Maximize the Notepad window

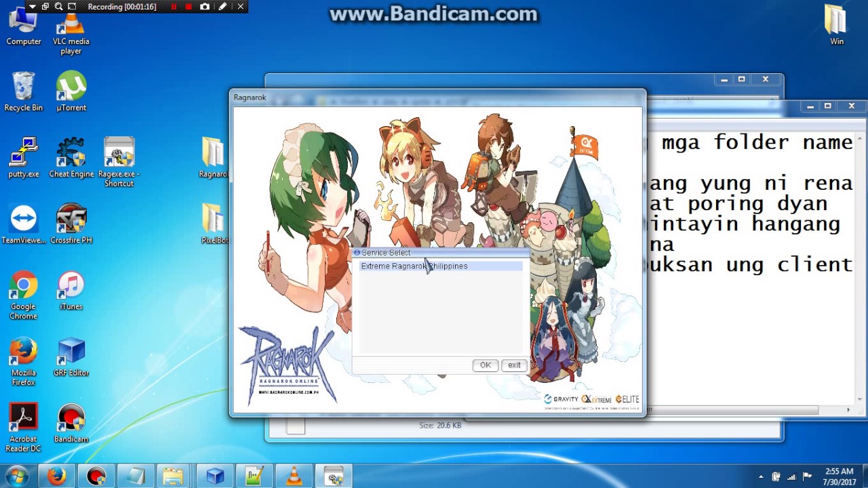(x=828, y=106)
